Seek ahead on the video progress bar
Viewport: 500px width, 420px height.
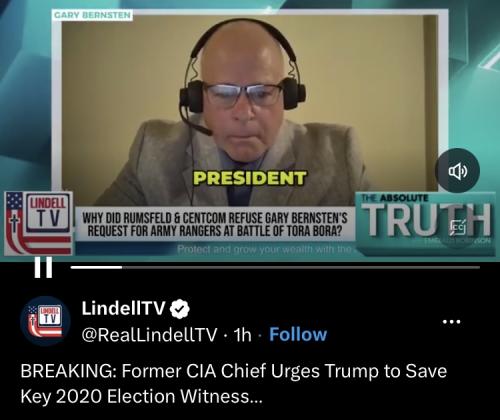300,267
